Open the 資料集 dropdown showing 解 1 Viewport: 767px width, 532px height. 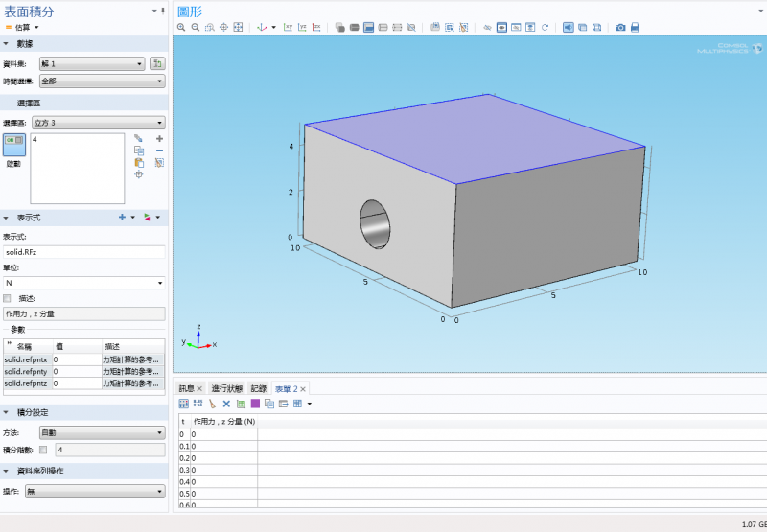91,63
